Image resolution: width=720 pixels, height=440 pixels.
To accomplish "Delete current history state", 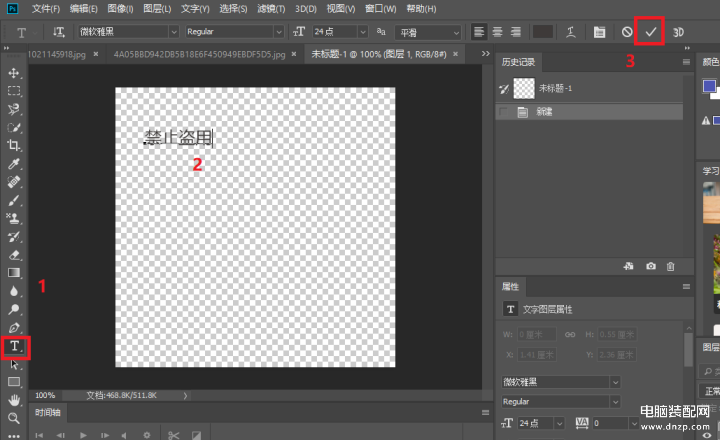I will click(670, 266).
